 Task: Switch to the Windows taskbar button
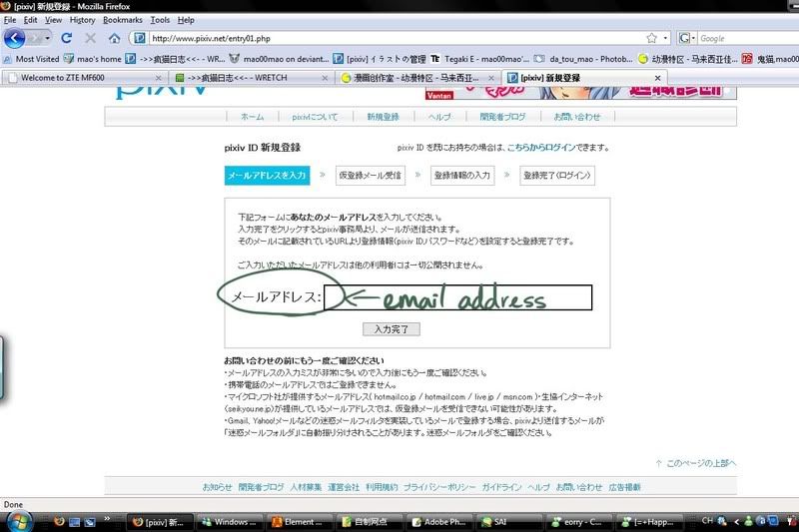coord(230,522)
